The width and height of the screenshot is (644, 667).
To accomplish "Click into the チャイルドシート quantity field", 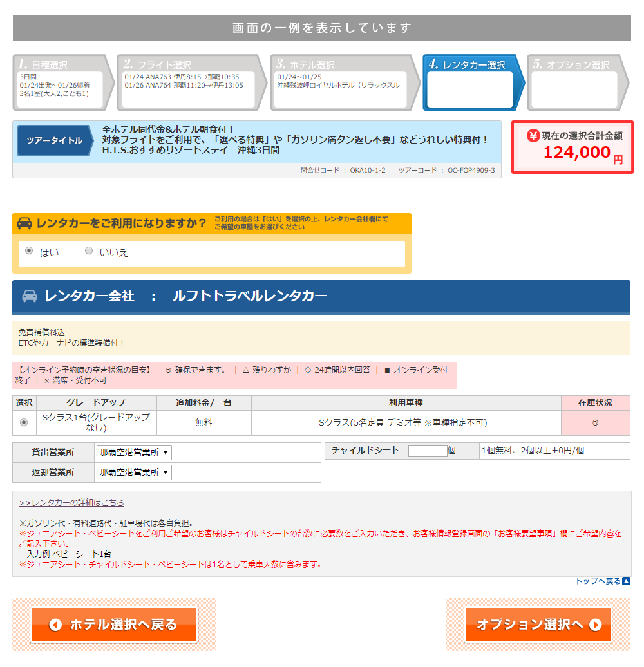I will (428, 451).
